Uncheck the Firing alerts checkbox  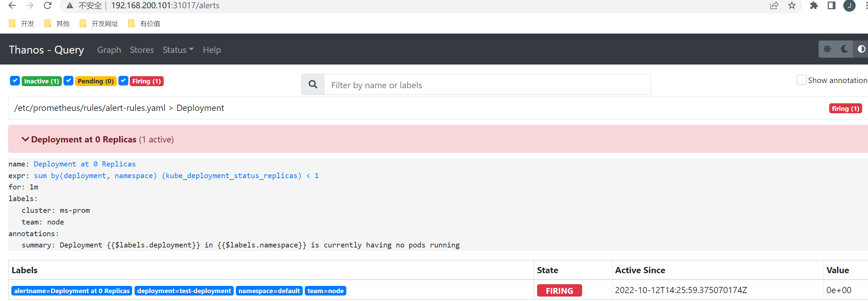click(123, 81)
